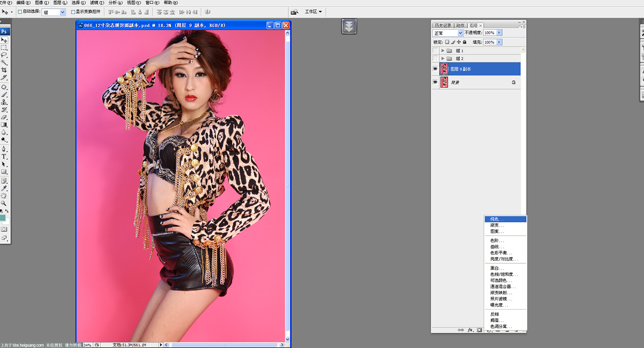The width and height of the screenshot is (644, 348).
Task: Select the Path Selection tool
Action: click(4, 164)
